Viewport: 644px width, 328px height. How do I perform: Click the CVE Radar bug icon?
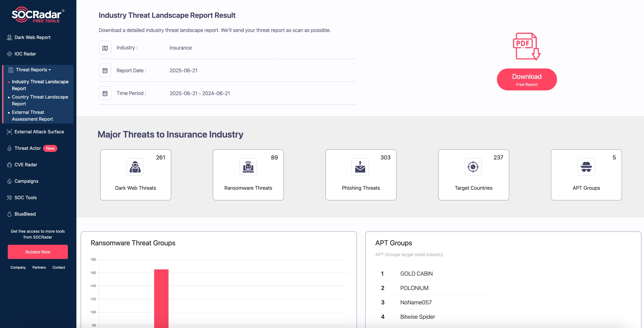point(9,165)
